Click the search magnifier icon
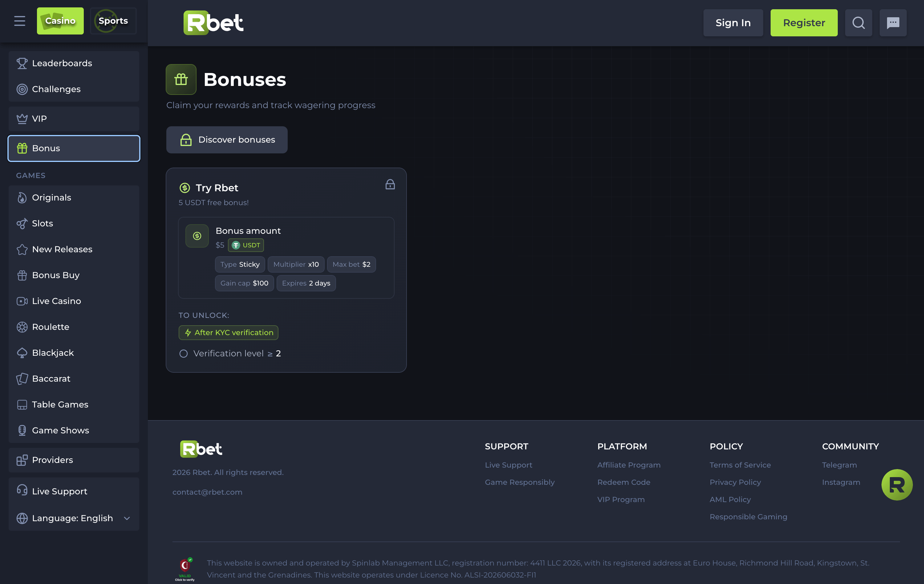Image resolution: width=924 pixels, height=584 pixels. (858, 23)
